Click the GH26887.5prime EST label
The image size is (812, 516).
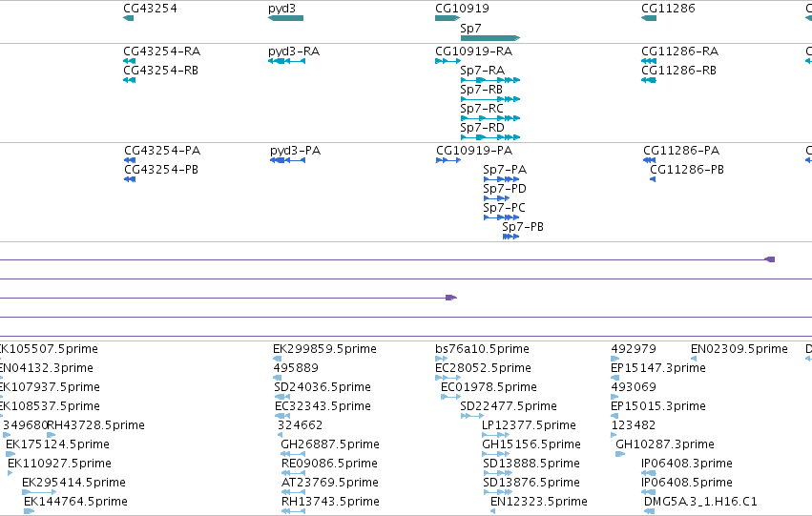click(330, 444)
